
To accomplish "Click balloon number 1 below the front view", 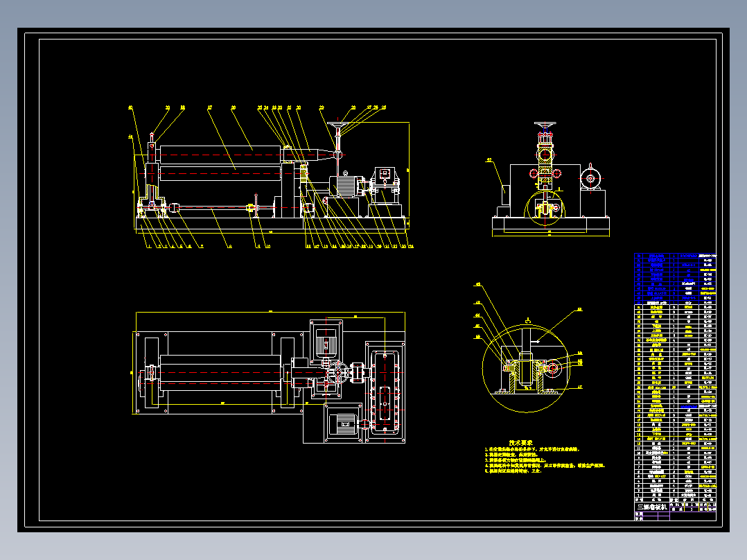I will 148,247.
